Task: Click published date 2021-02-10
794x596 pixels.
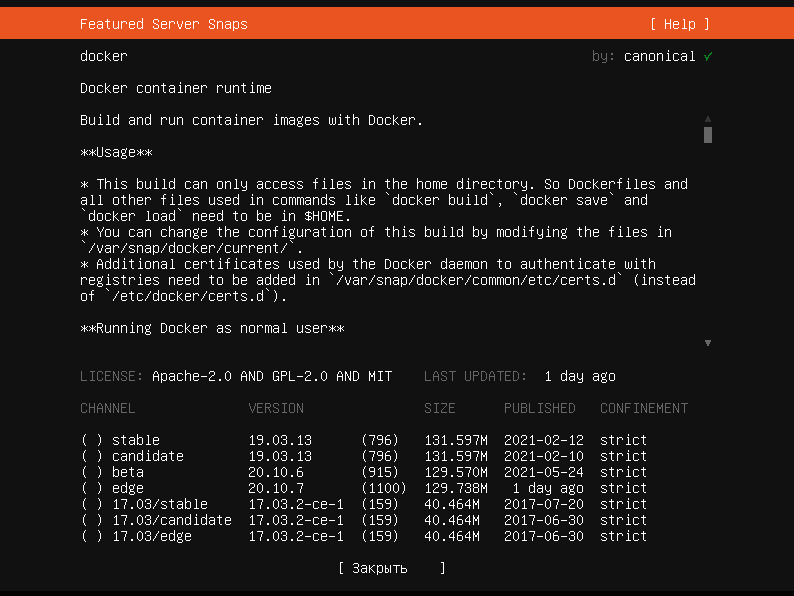Action: [543, 456]
